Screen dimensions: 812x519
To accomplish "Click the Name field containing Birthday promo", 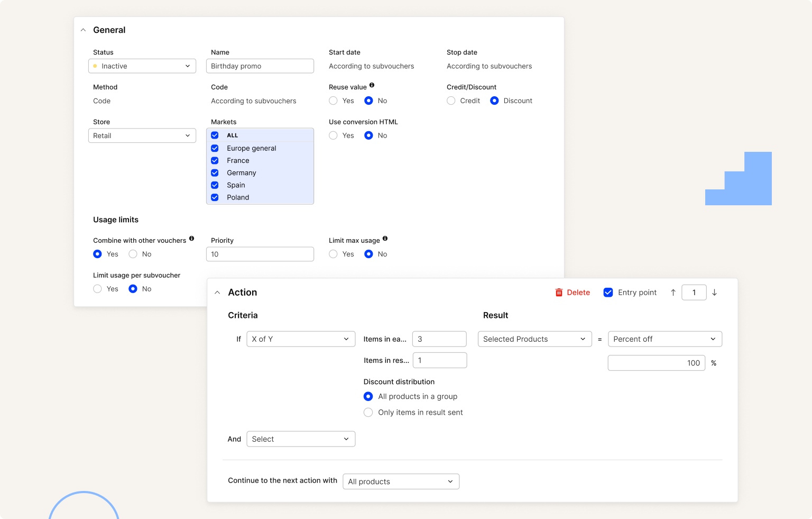I will [x=260, y=66].
